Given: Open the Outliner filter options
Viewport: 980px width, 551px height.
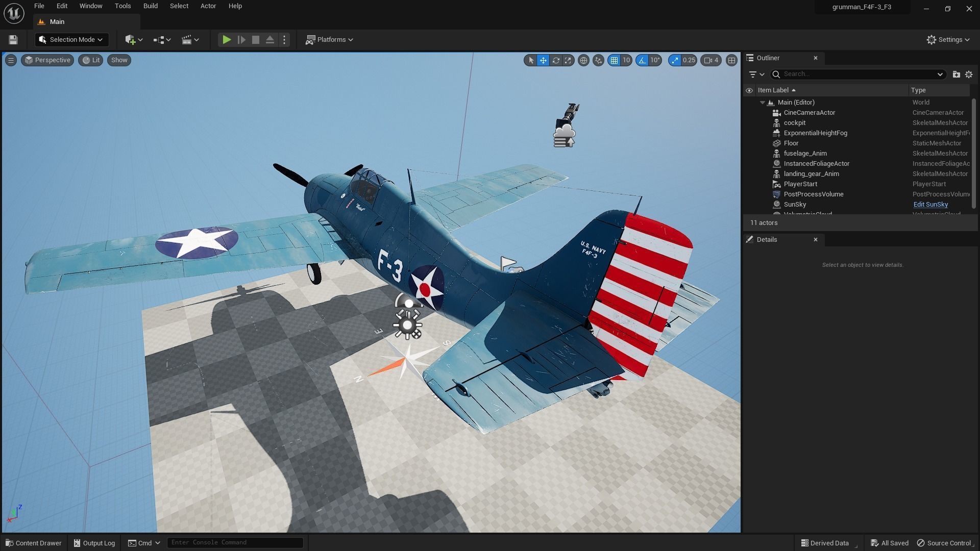Looking at the screenshot, I should 756,74.
